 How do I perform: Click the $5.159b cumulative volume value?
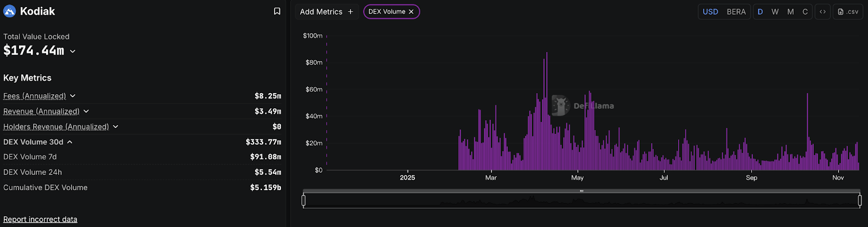click(265, 187)
